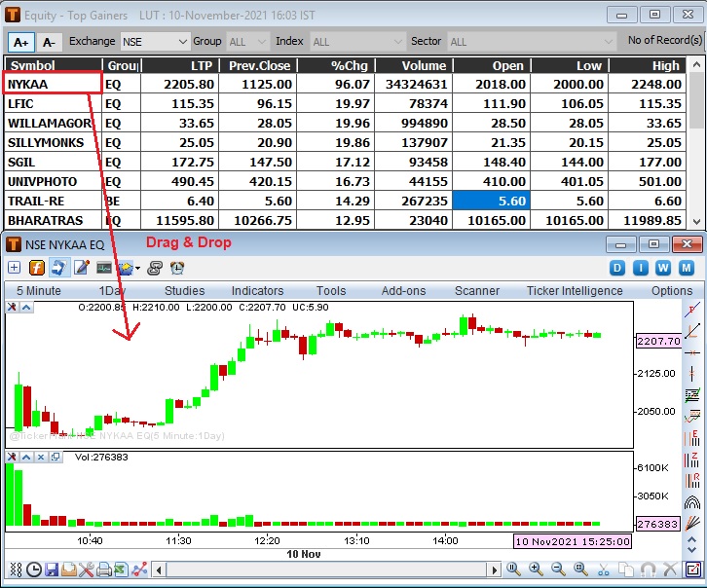
Task: Open the Group ALL dropdown
Action: click(247, 42)
